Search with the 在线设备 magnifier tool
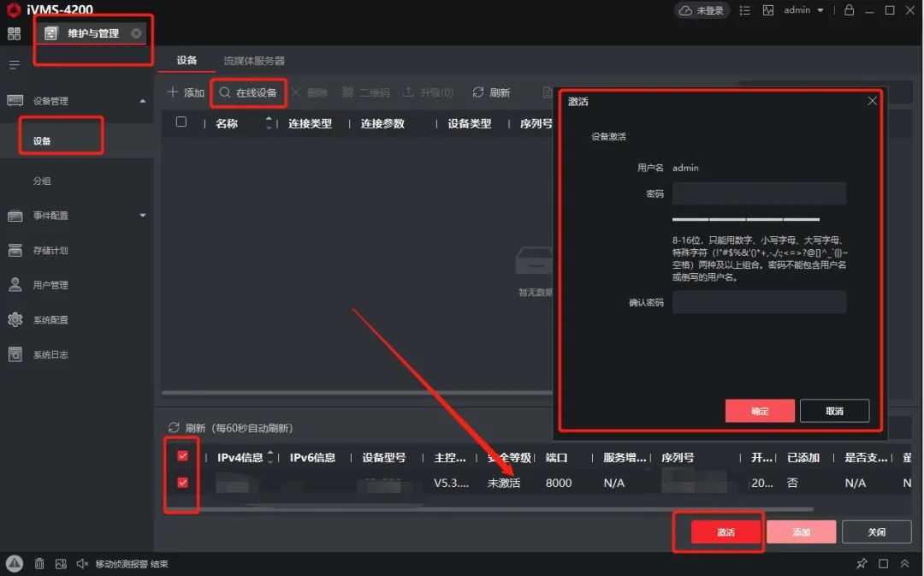 pos(248,92)
